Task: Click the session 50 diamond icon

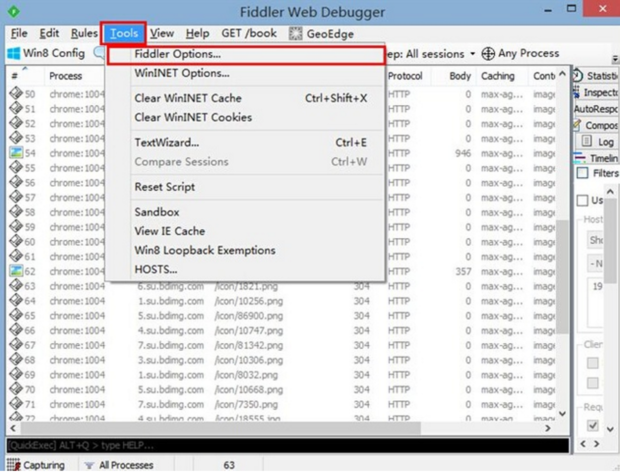Action: [16, 94]
